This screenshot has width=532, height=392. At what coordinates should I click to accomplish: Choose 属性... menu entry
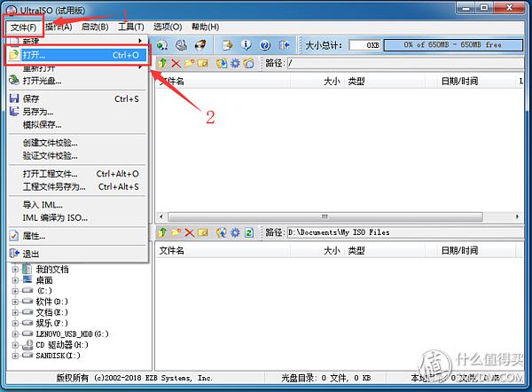pos(77,236)
